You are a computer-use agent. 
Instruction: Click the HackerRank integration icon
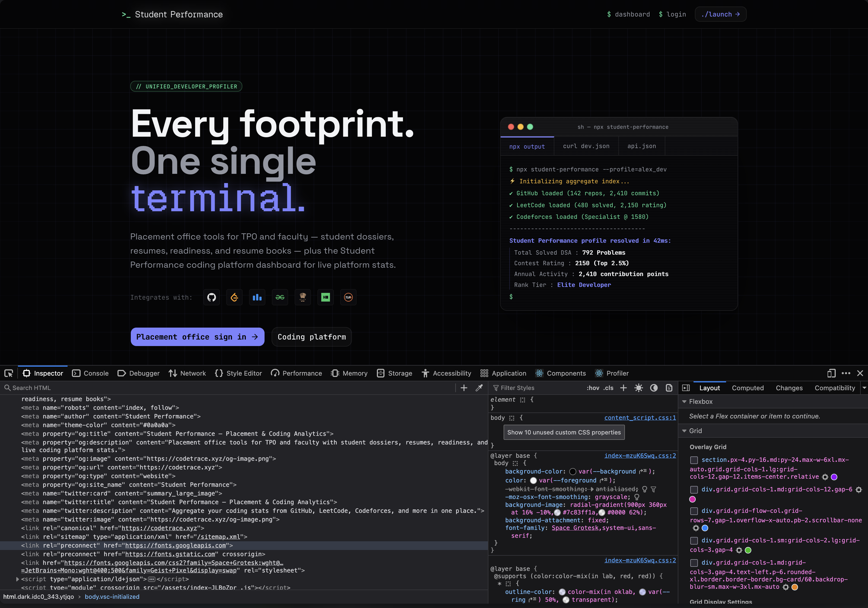click(326, 297)
